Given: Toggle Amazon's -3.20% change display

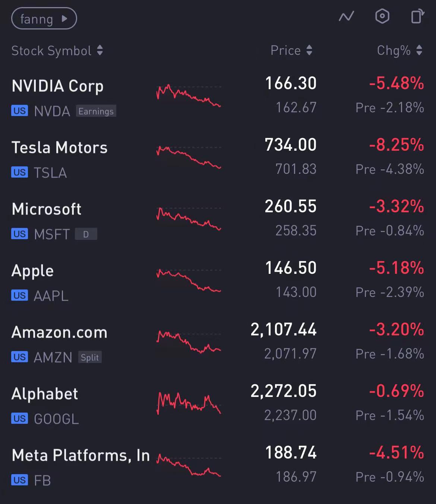Looking at the screenshot, I should pyautogui.click(x=396, y=330).
